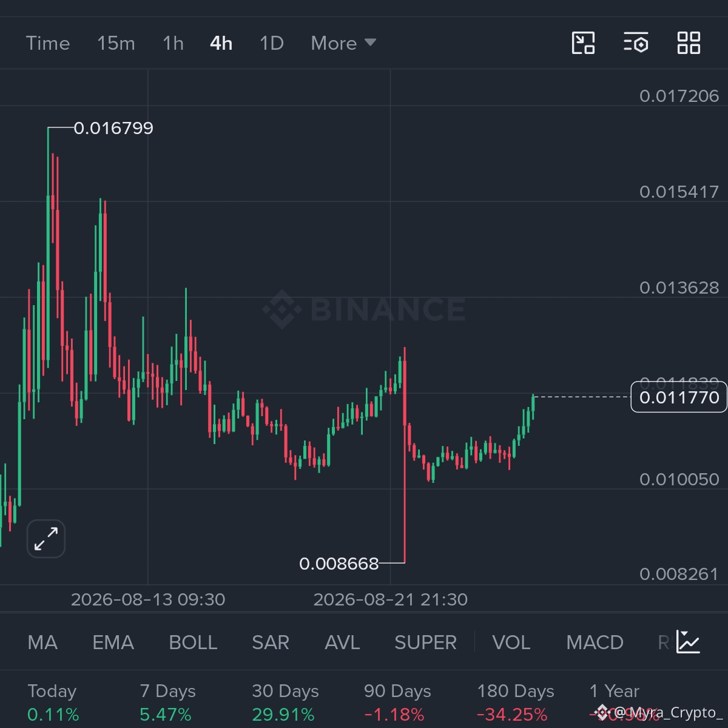This screenshot has height=728, width=728.
Task: Click the 7 Days 5.47% performance value
Action: [166, 715]
